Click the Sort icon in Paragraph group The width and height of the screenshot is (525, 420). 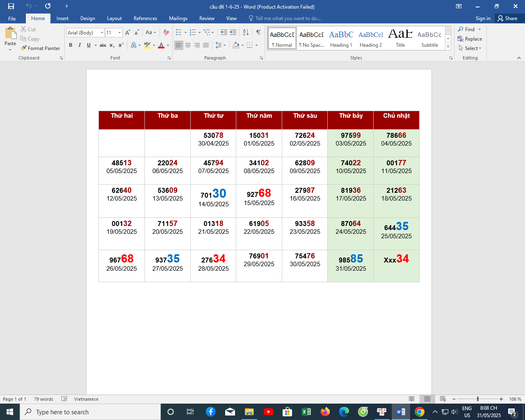(246, 32)
